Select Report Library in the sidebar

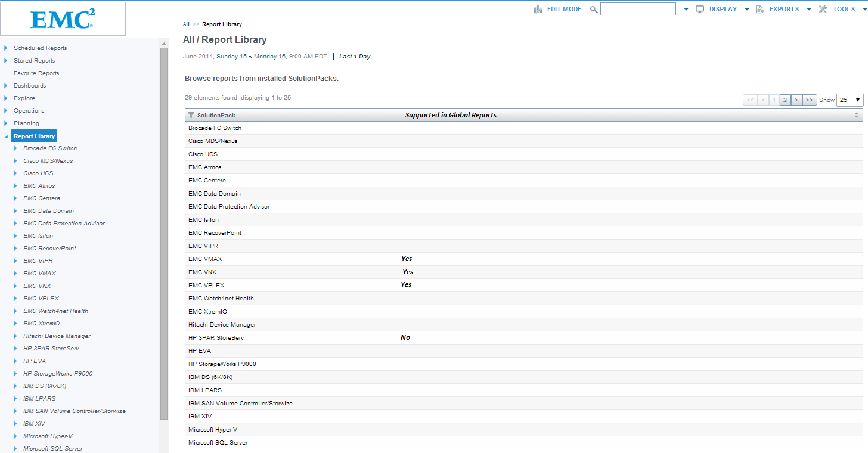(34, 136)
